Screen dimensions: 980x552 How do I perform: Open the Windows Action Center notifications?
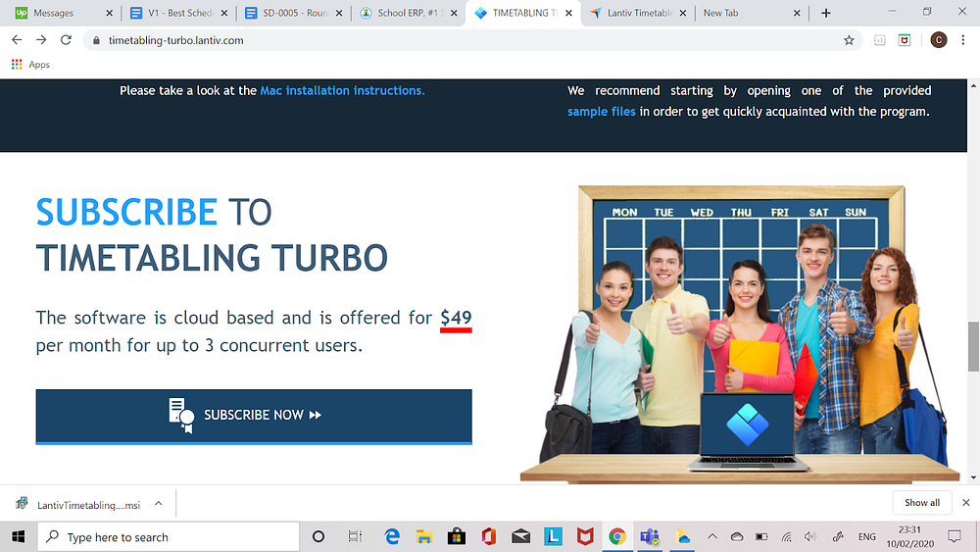pos(955,536)
